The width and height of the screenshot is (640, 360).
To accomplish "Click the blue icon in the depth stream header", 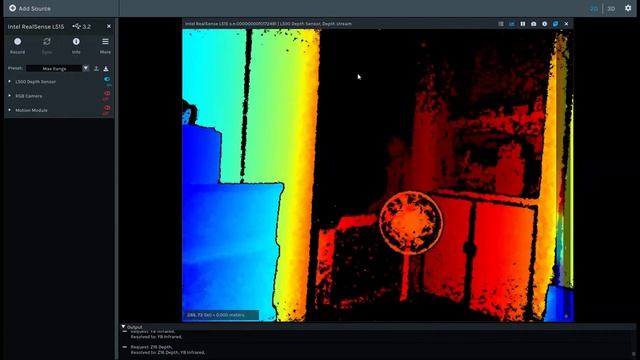I will click(x=556, y=24).
